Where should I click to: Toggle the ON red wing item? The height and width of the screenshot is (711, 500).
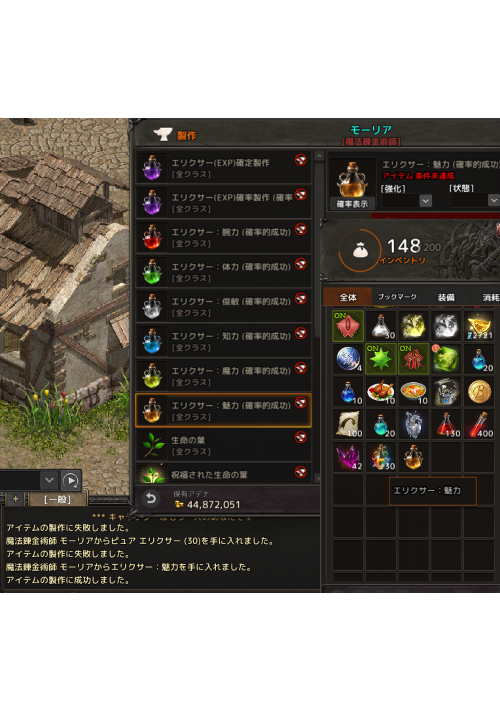tap(348, 326)
